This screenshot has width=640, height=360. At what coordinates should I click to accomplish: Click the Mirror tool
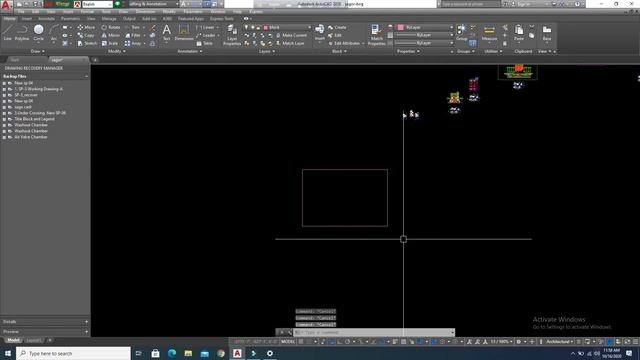111,36
